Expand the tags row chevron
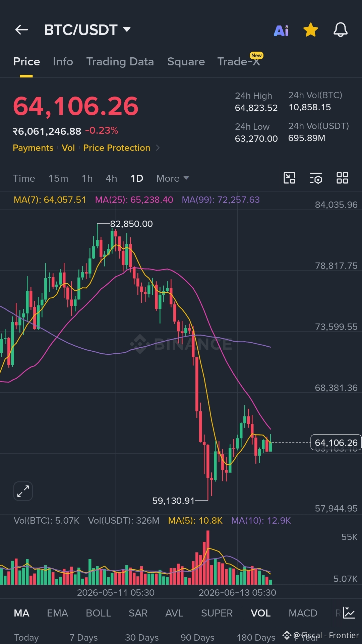The height and width of the screenshot is (644, 362). (x=158, y=148)
